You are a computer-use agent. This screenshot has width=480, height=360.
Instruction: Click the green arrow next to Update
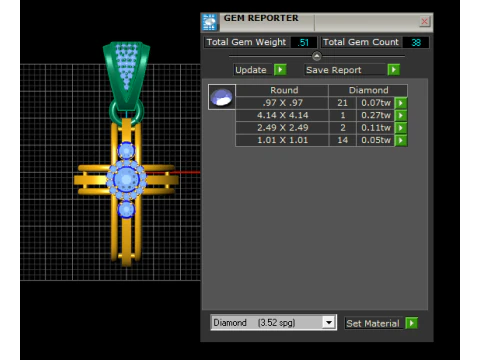[280, 70]
